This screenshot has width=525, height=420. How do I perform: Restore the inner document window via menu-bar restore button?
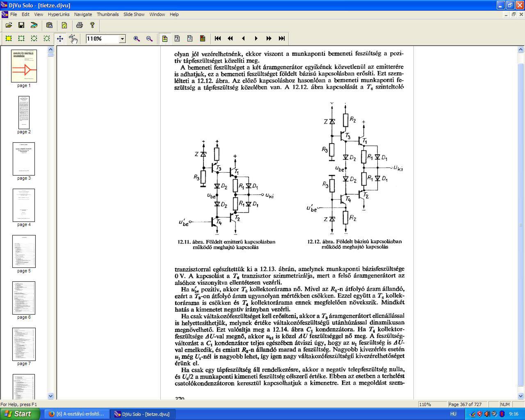coord(513,14)
